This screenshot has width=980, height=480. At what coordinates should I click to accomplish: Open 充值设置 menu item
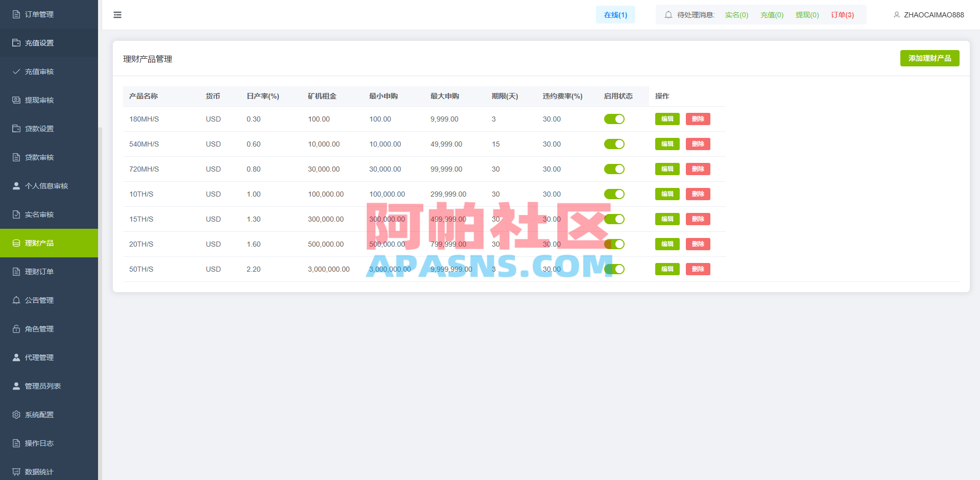pos(49,43)
